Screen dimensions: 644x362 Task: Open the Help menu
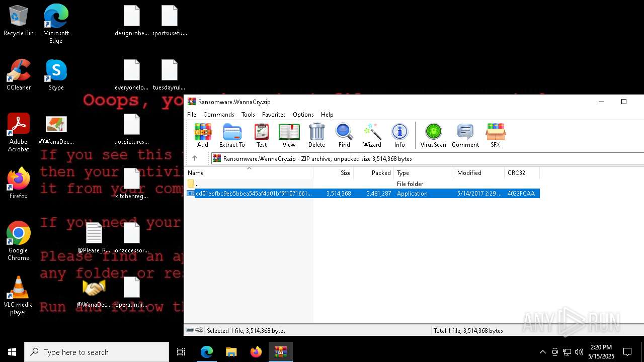point(327,115)
